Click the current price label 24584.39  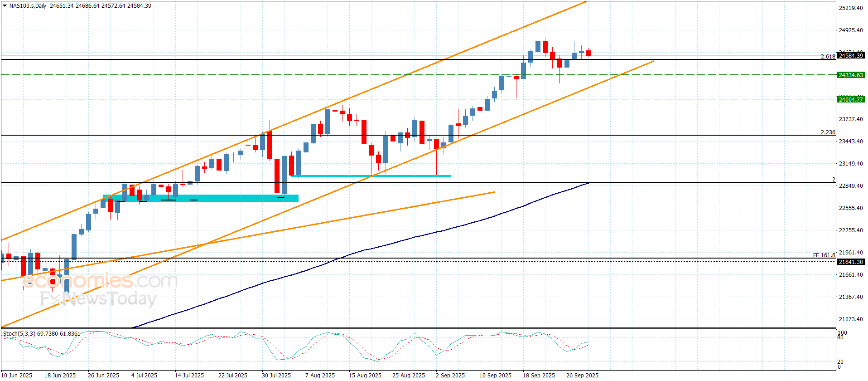click(x=851, y=56)
